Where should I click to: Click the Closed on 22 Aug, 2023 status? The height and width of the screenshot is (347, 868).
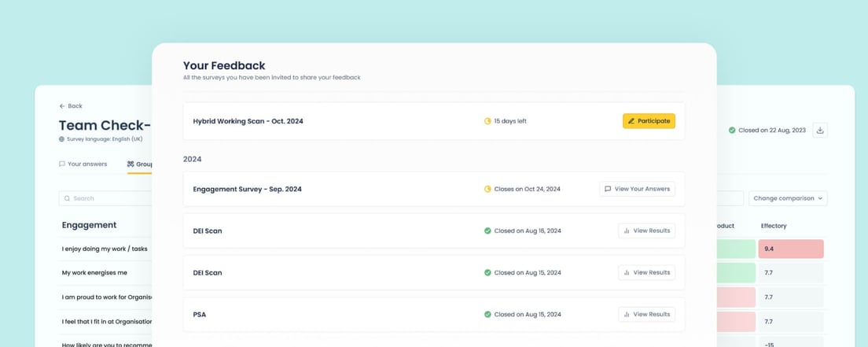coord(771,131)
